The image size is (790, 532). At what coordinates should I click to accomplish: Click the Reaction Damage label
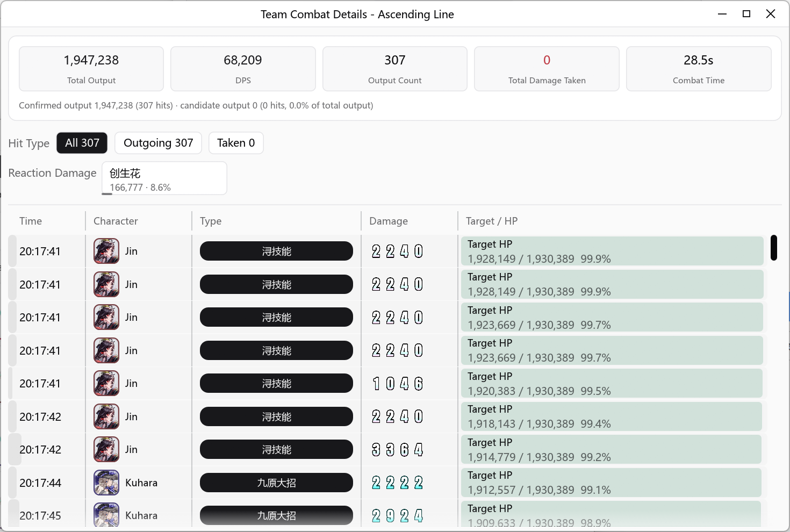(53, 173)
